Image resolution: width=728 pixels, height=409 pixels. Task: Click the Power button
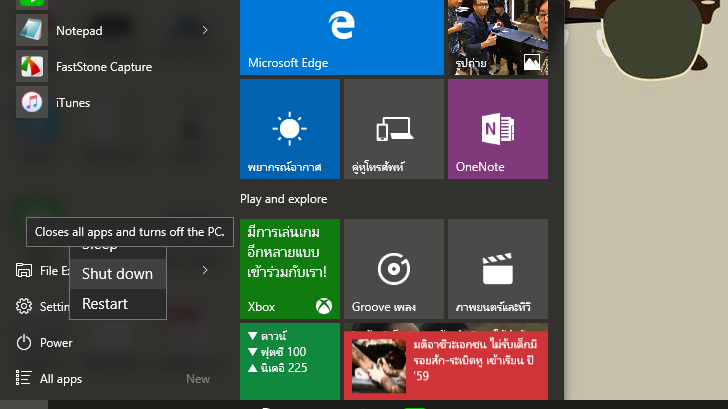pos(45,343)
